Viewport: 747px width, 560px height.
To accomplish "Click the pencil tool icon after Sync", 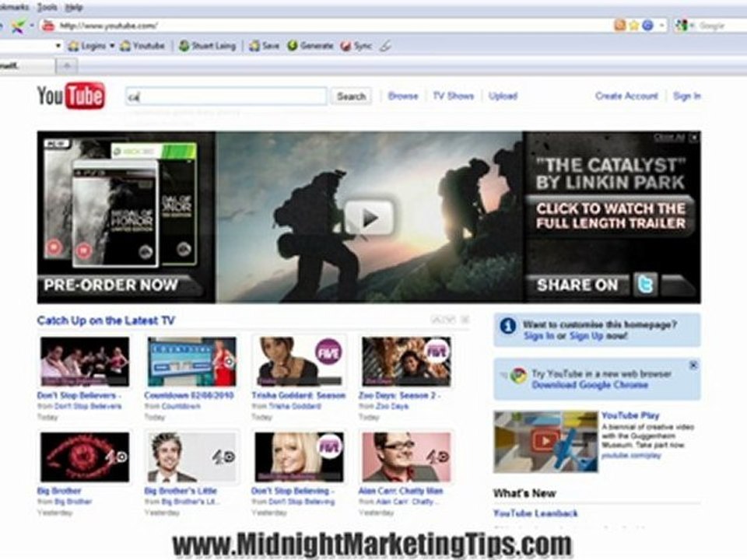I will [x=385, y=46].
